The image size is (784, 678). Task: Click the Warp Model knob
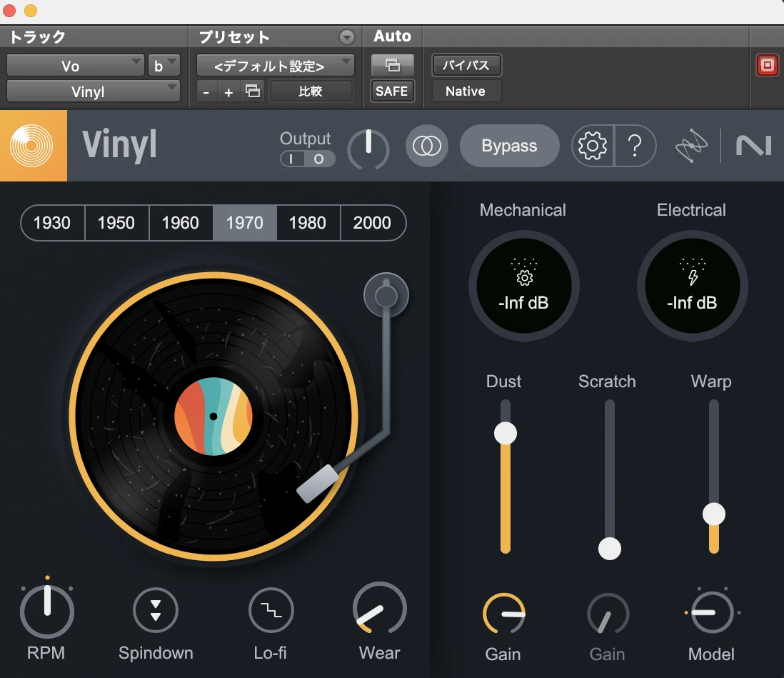(712, 612)
